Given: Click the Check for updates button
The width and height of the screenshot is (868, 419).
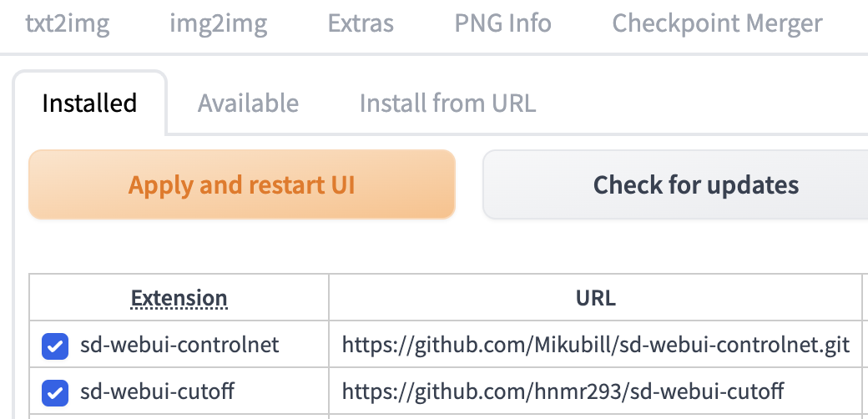Looking at the screenshot, I should click(695, 184).
